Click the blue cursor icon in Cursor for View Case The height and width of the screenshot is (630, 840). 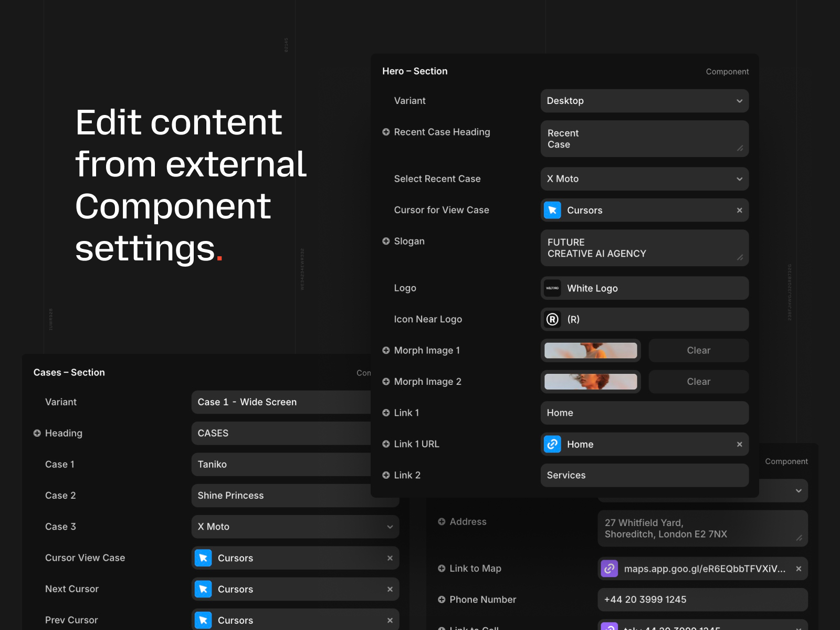pyautogui.click(x=552, y=211)
